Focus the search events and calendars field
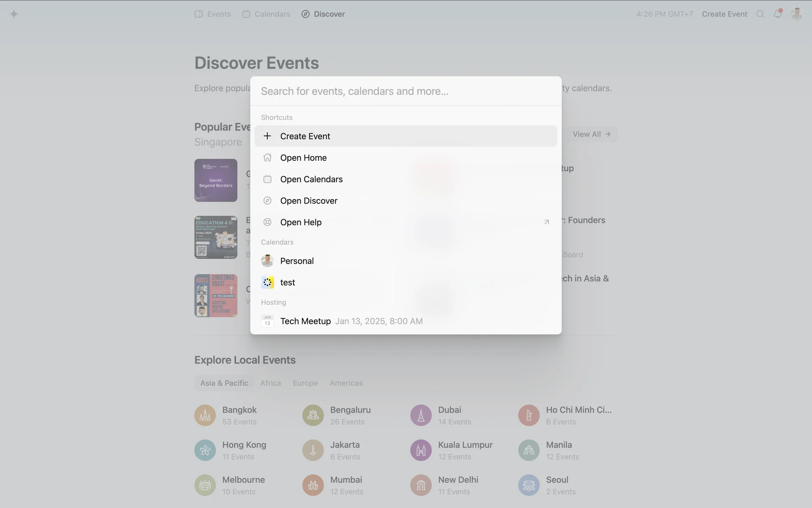 405,91
